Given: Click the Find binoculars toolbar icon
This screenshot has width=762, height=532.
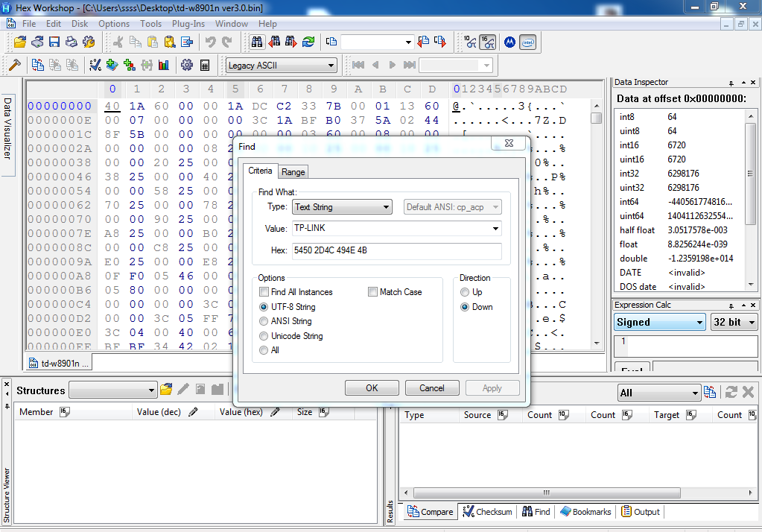Looking at the screenshot, I should click(x=256, y=42).
